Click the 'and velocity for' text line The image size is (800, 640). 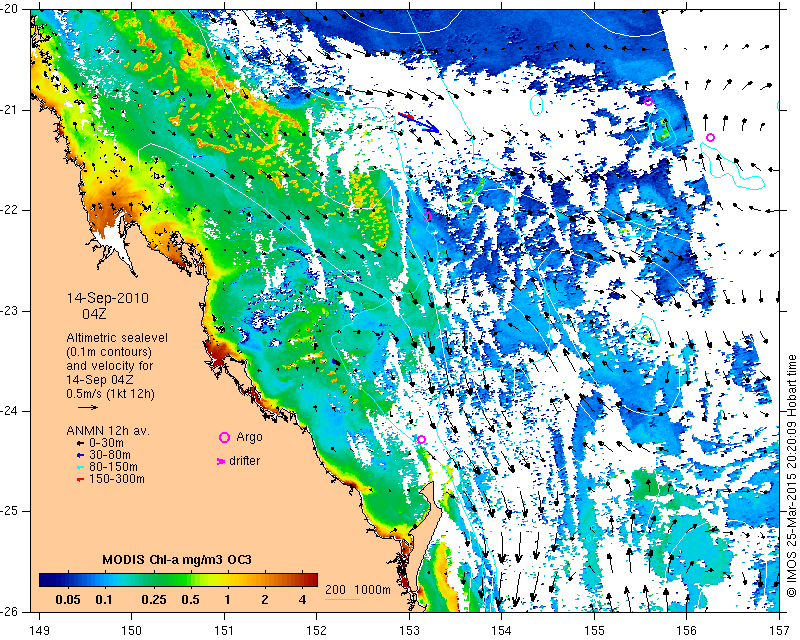(110, 366)
